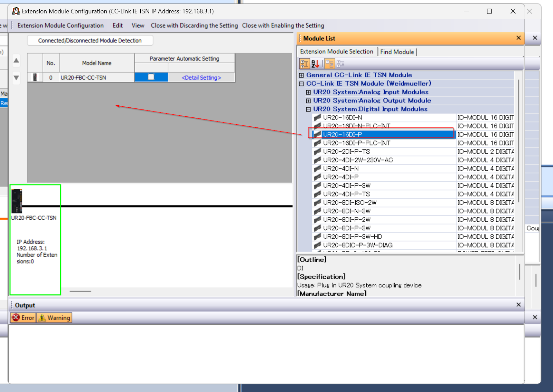Open the <Detail Setting> link

pos(201,78)
